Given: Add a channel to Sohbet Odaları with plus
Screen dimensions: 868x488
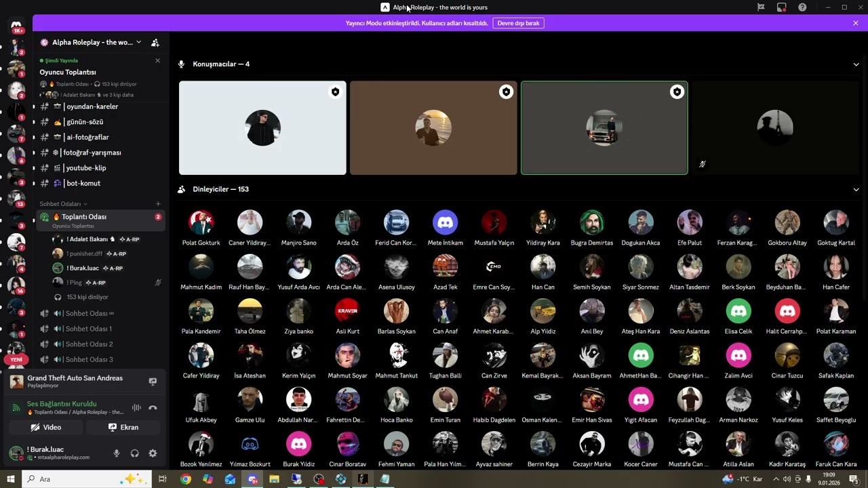Looking at the screenshot, I should click(158, 203).
